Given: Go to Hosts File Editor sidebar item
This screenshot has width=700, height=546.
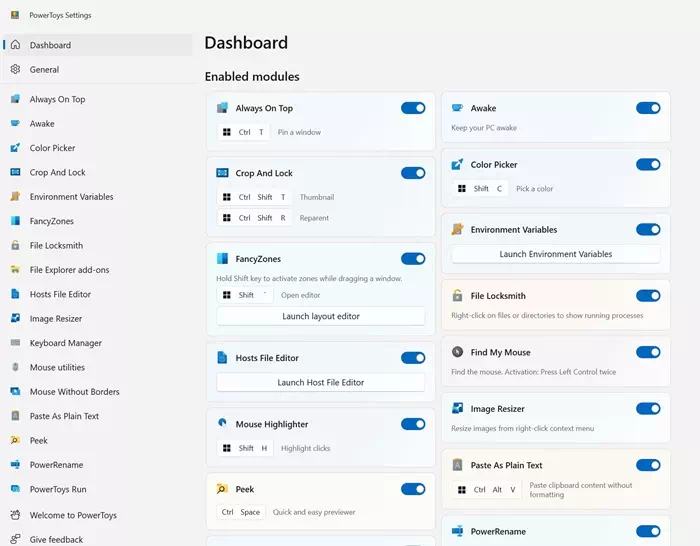Looking at the screenshot, I should (60, 295).
